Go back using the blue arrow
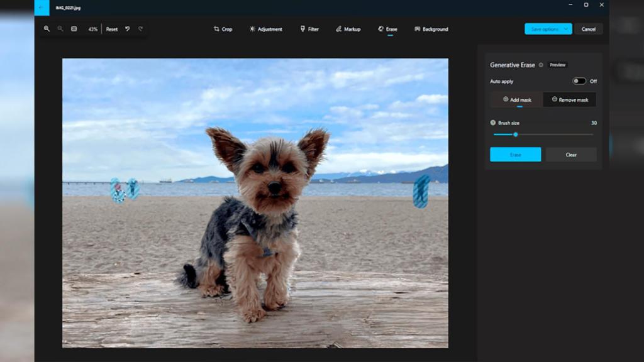This screenshot has width=644, height=362. [x=42, y=8]
